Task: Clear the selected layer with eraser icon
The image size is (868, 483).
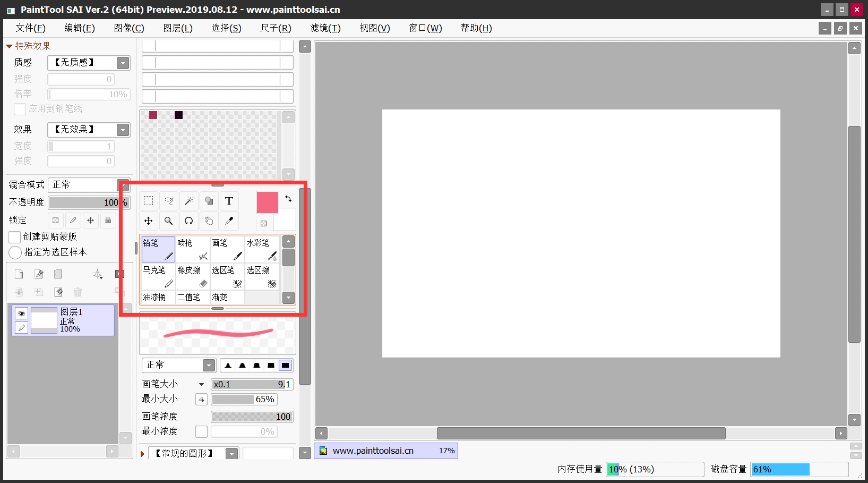Action: pos(58,292)
